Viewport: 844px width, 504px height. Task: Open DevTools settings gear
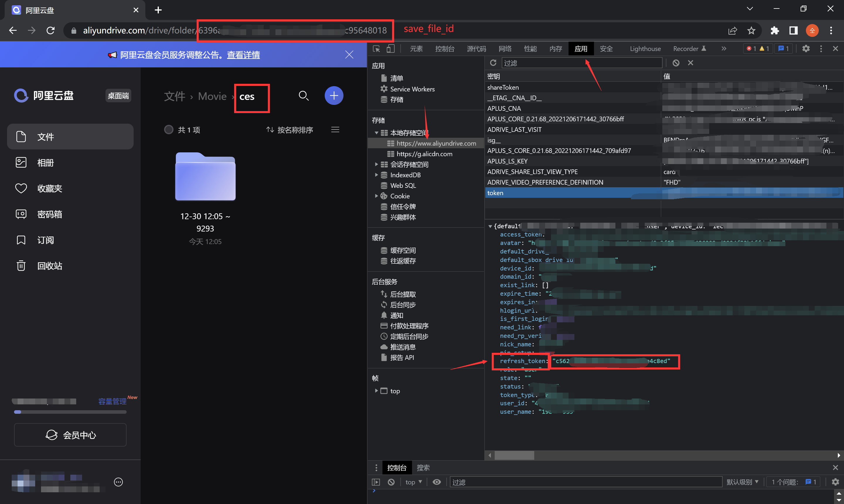(x=806, y=49)
